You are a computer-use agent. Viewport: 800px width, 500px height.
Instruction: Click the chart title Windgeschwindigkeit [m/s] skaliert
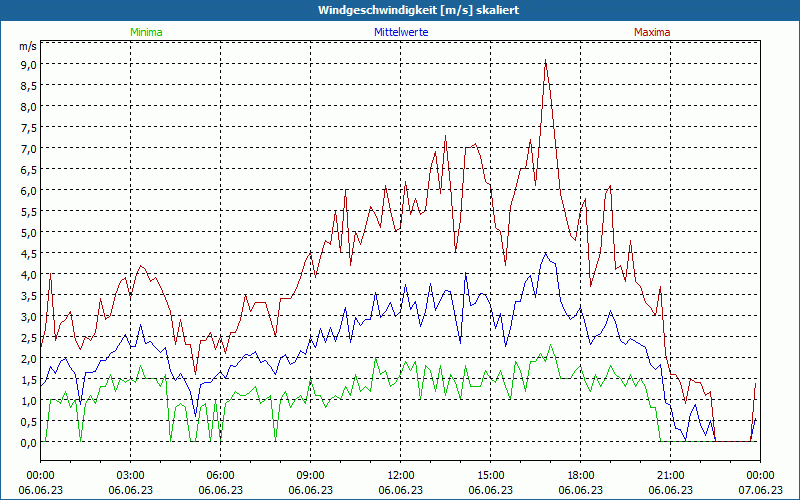(x=418, y=10)
